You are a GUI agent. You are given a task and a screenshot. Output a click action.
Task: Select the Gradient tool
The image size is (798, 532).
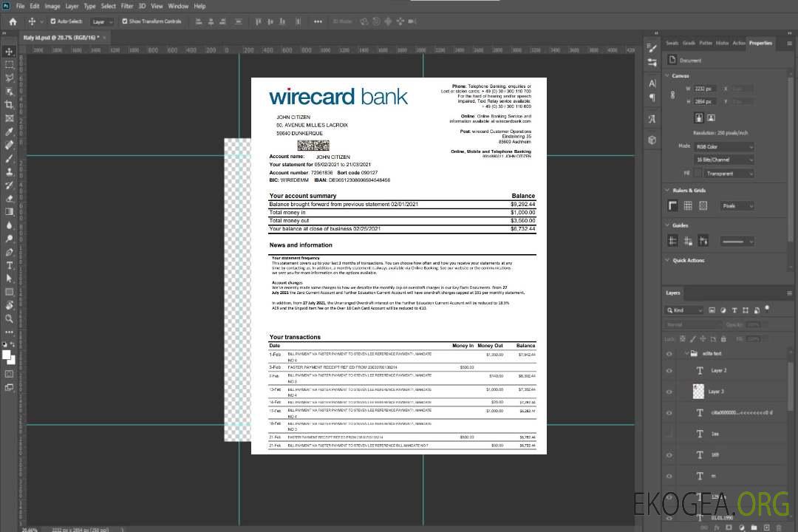coord(9,212)
